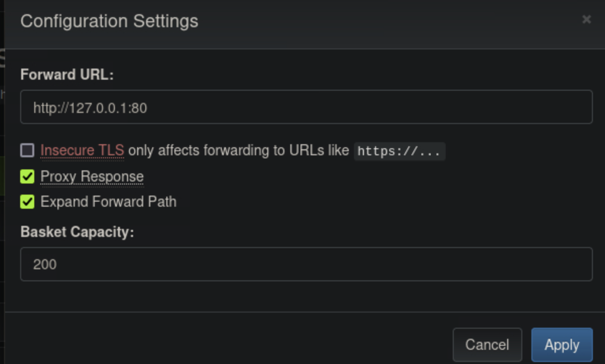This screenshot has height=364, width=605.
Task: Click the 'only affects forwarding' description text
Action: click(x=238, y=150)
